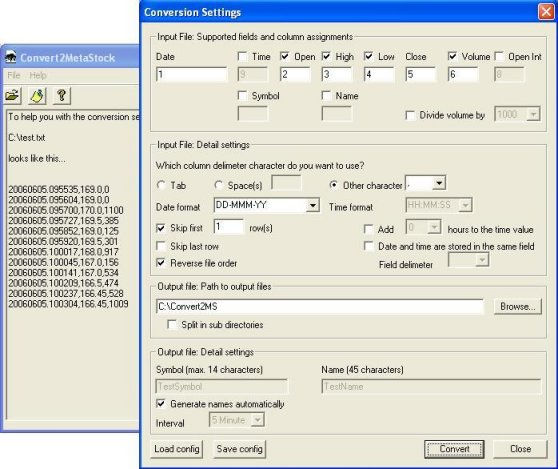Open the Help menu in Convert2MetaStock

point(38,75)
